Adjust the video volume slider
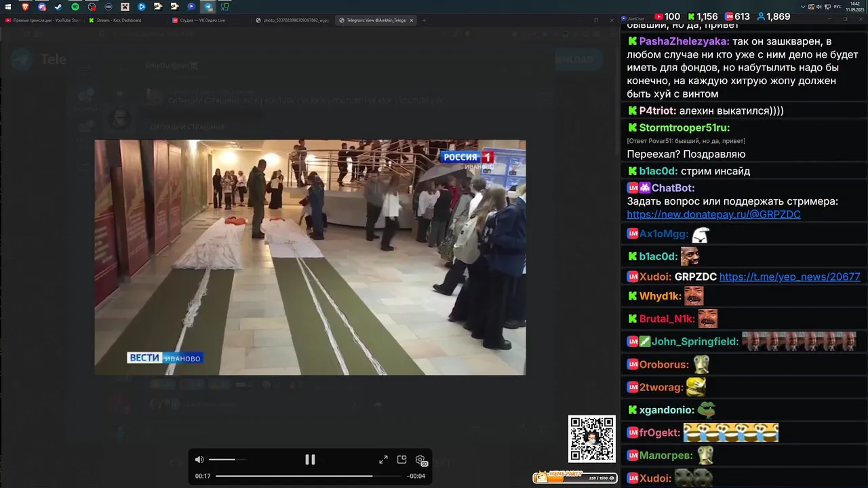This screenshot has height=488, width=868. pyautogui.click(x=227, y=460)
